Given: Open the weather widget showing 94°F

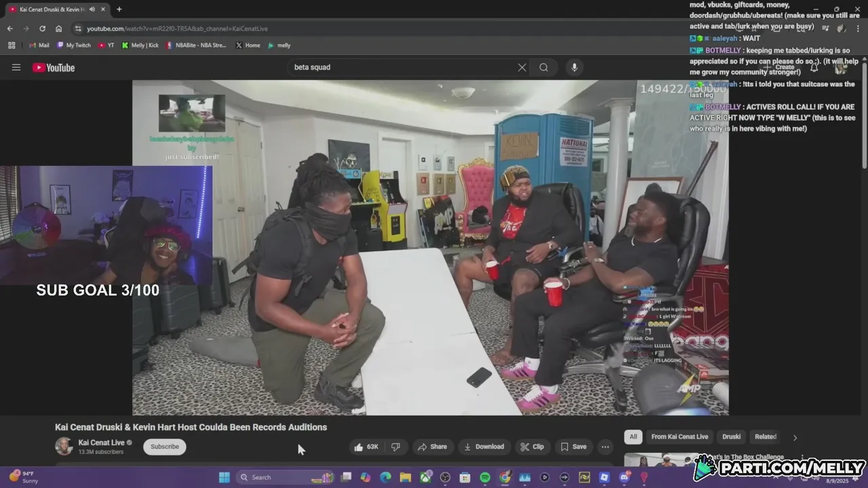Looking at the screenshot, I should click(24, 477).
